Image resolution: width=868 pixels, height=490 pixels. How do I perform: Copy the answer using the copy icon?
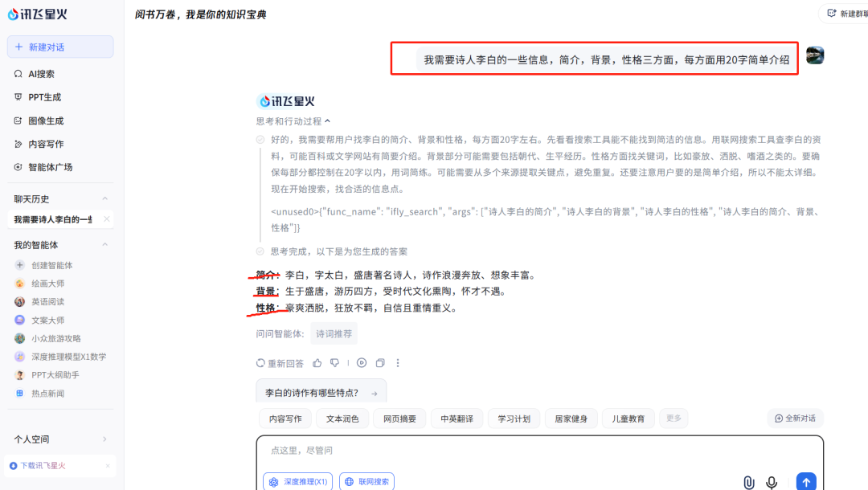click(x=381, y=362)
